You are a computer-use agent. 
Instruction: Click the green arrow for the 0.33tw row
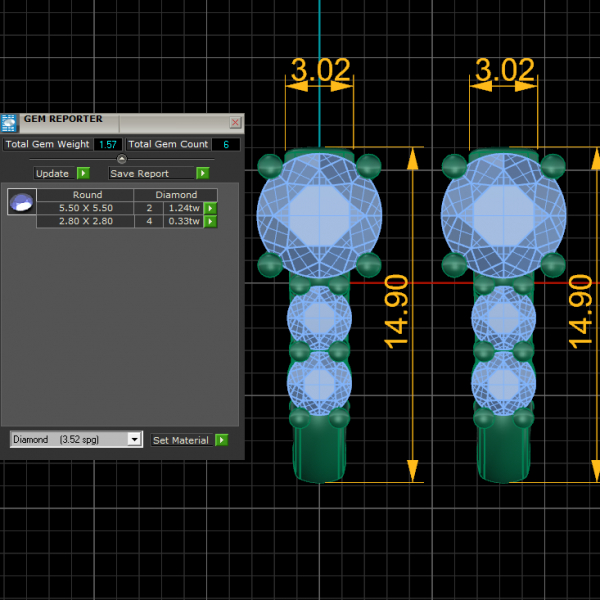(210, 221)
